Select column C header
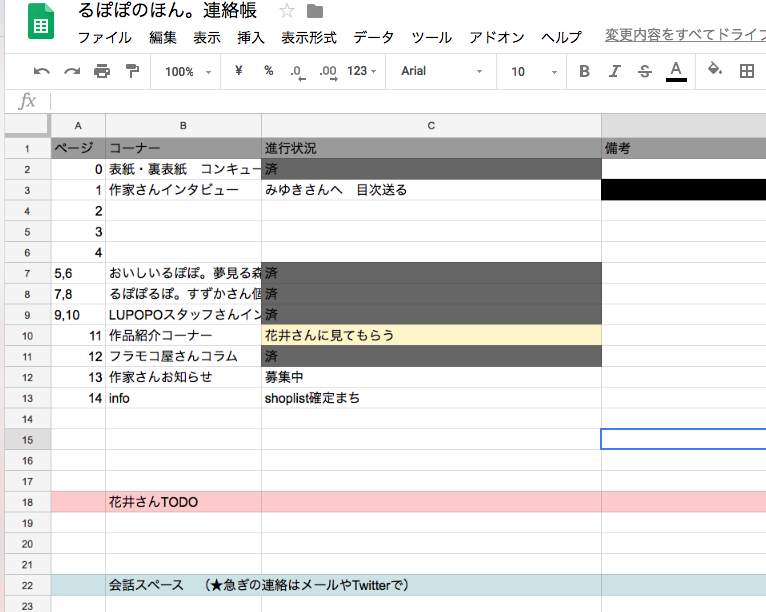The height and width of the screenshot is (612, 766). (x=431, y=126)
